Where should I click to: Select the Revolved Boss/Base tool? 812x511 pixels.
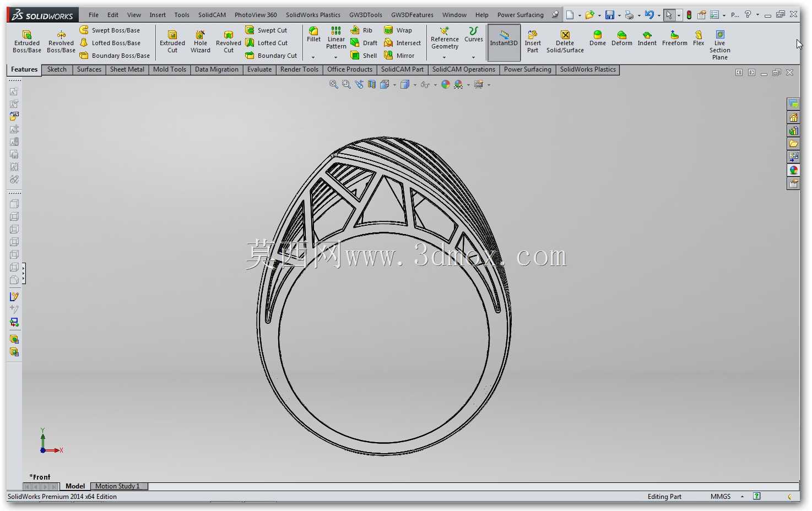(61, 42)
